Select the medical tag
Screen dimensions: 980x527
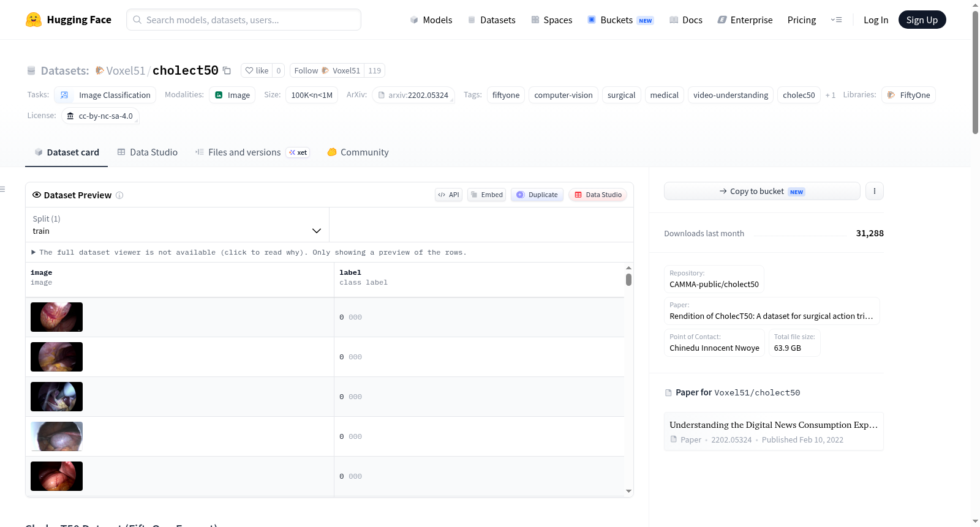pos(665,95)
